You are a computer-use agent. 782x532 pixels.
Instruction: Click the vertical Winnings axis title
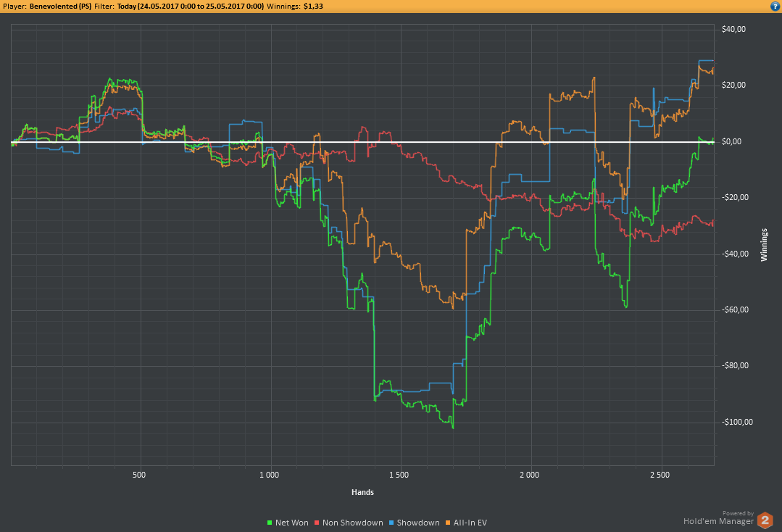764,245
